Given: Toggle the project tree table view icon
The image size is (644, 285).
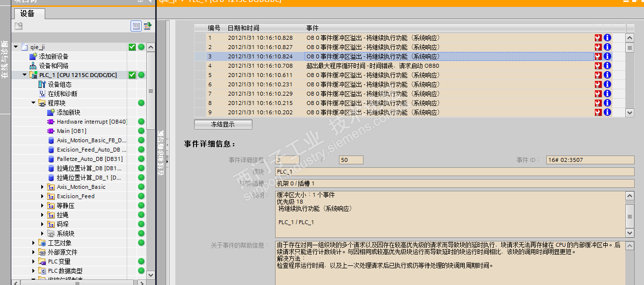Looking at the screenshot, I should point(136,26).
